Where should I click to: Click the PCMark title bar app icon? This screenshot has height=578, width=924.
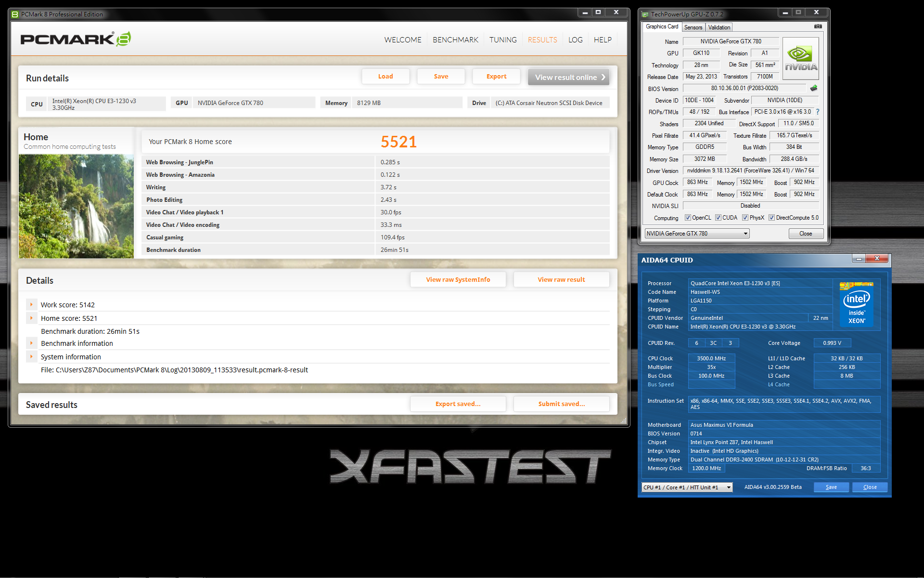coord(15,14)
